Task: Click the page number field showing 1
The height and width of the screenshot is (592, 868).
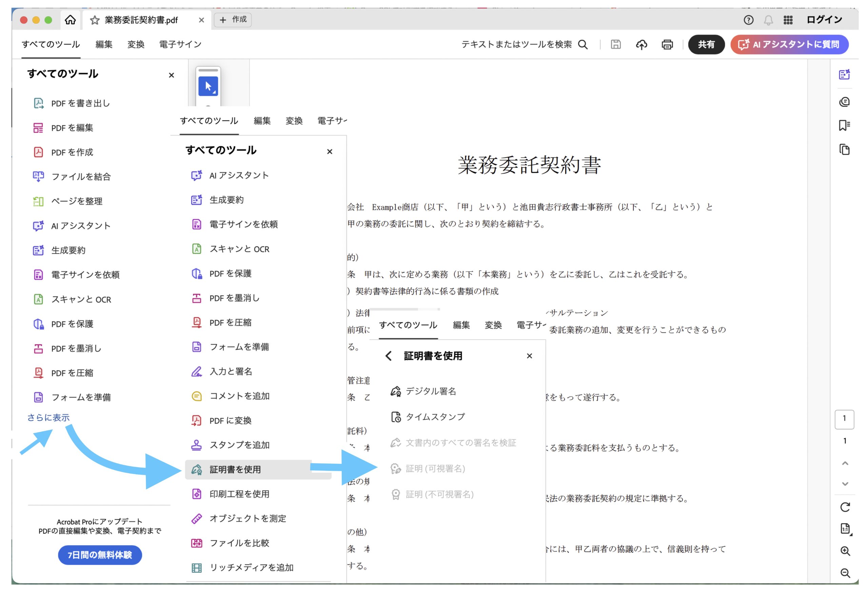Action: (x=844, y=419)
